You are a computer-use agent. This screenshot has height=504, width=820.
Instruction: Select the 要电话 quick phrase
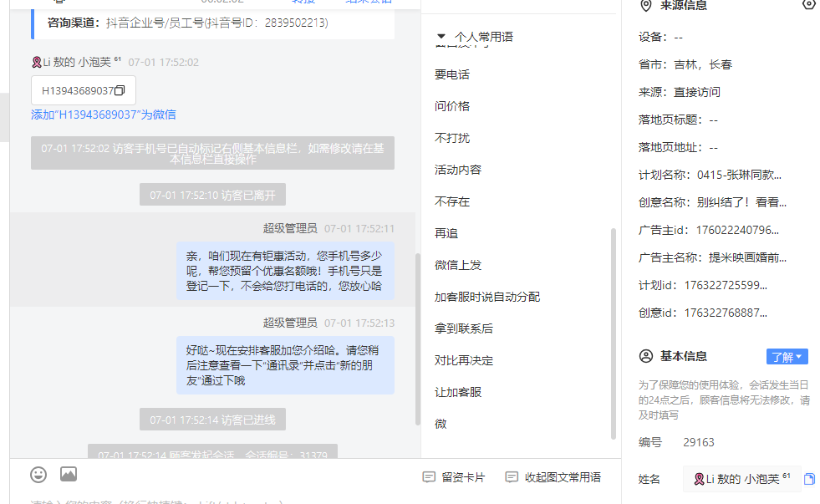coord(452,74)
